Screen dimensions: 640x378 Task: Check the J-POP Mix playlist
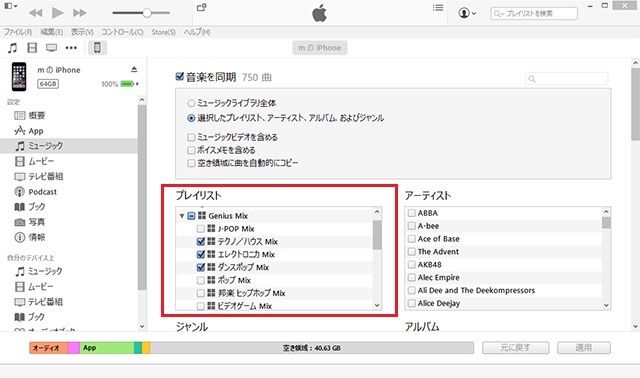coord(200,229)
